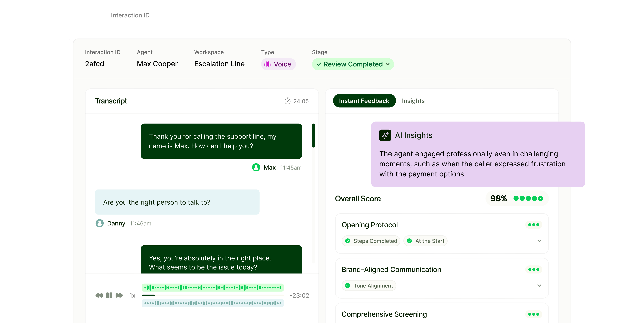Click the fast-forward playback icon

(119, 295)
